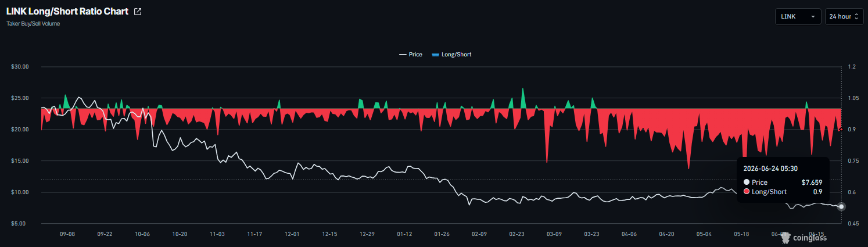
Task: Click the 04-06 date label
Action: click(630, 234)
